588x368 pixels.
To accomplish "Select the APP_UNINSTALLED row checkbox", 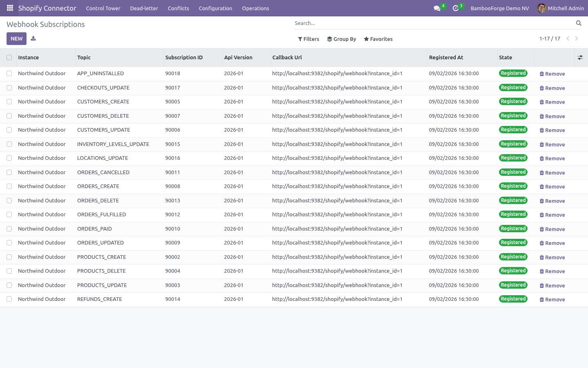I will click(x=9, y=74).
